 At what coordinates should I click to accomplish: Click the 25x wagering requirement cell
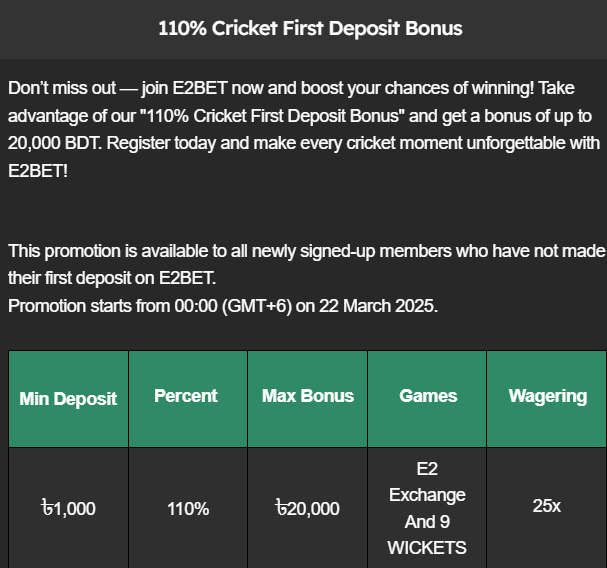pos(547,506)
